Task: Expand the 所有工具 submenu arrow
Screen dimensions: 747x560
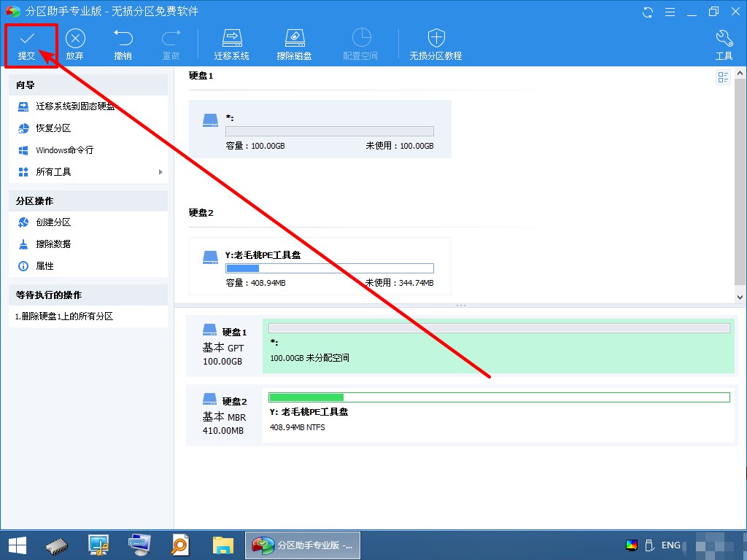Action: [x=160, y=172]
